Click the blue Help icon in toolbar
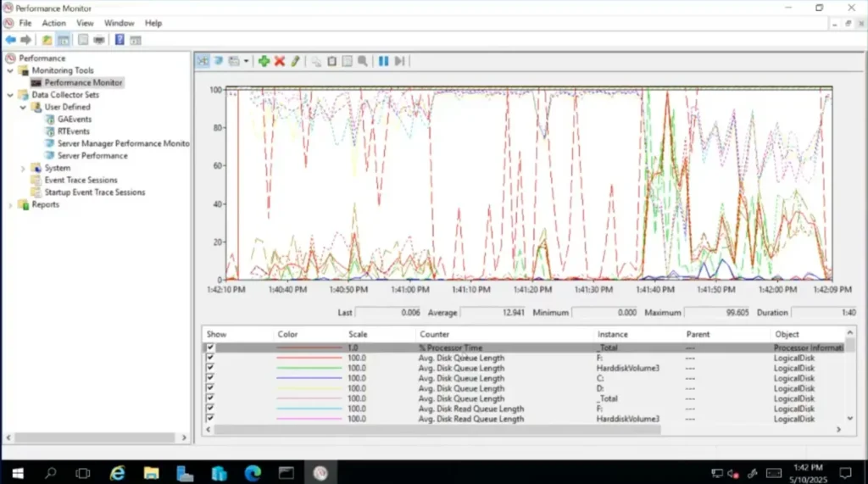 click(x=120, y=40)
